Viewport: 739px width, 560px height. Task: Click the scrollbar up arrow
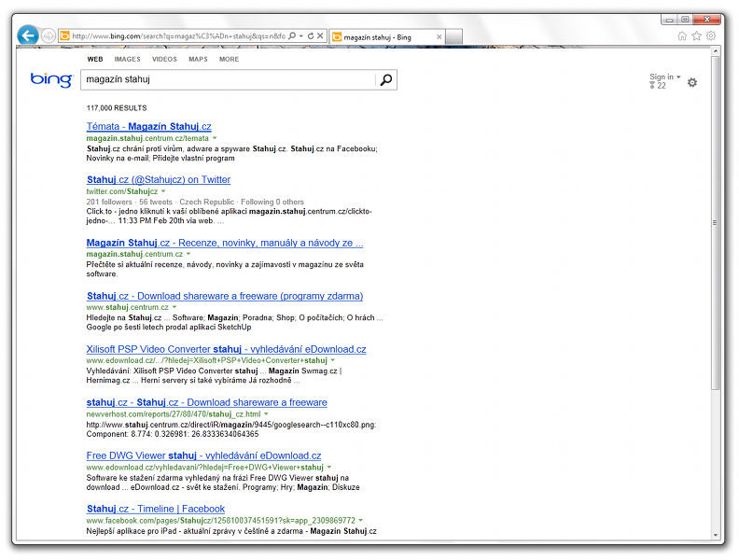click(x=716, y=51)
